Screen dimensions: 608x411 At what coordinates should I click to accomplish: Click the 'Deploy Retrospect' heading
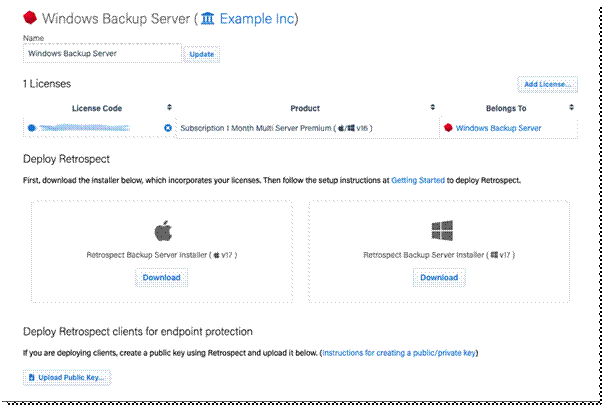click(66, 159)
